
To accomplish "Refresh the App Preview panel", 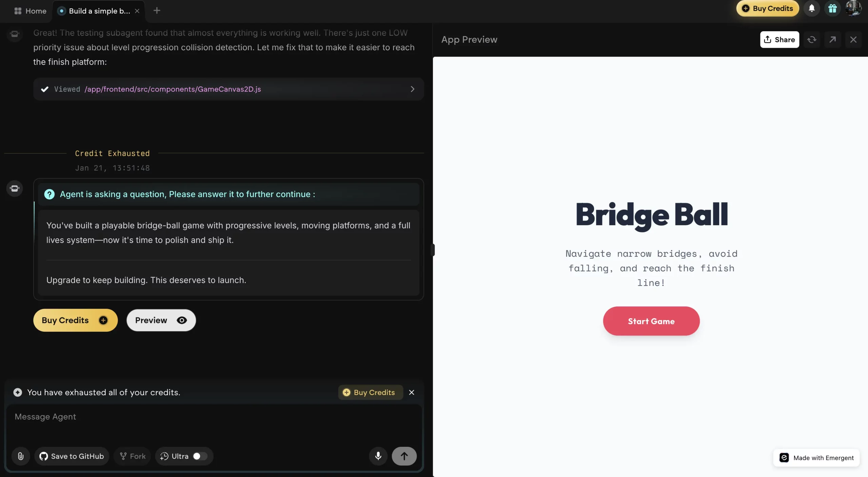I will coord(812,40).
